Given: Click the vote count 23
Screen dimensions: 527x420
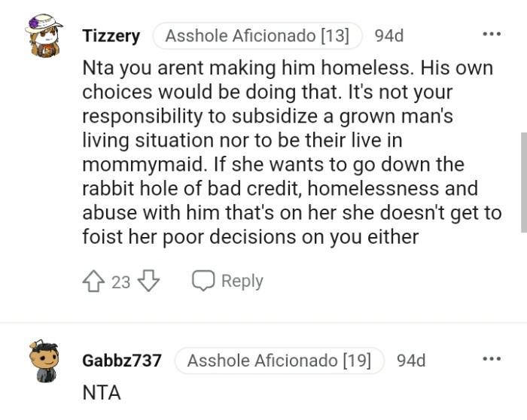Looking at the screenshot, I should [x=121, y=282].
